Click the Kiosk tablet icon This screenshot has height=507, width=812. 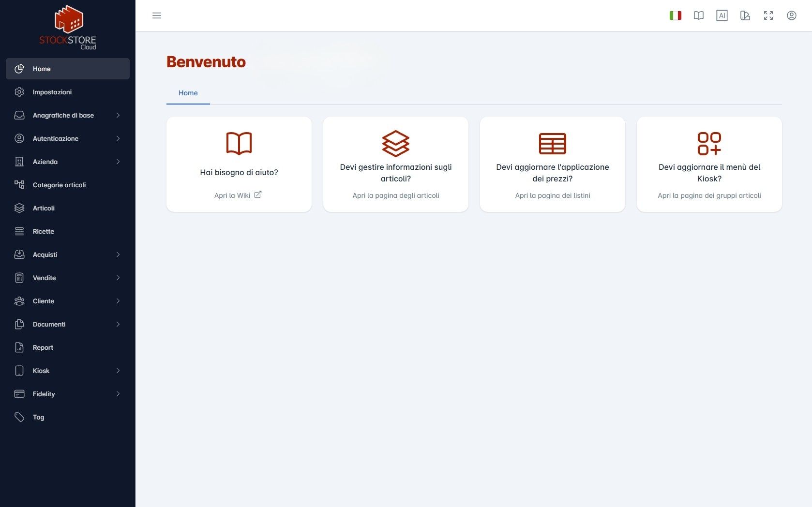click(19, 371)
